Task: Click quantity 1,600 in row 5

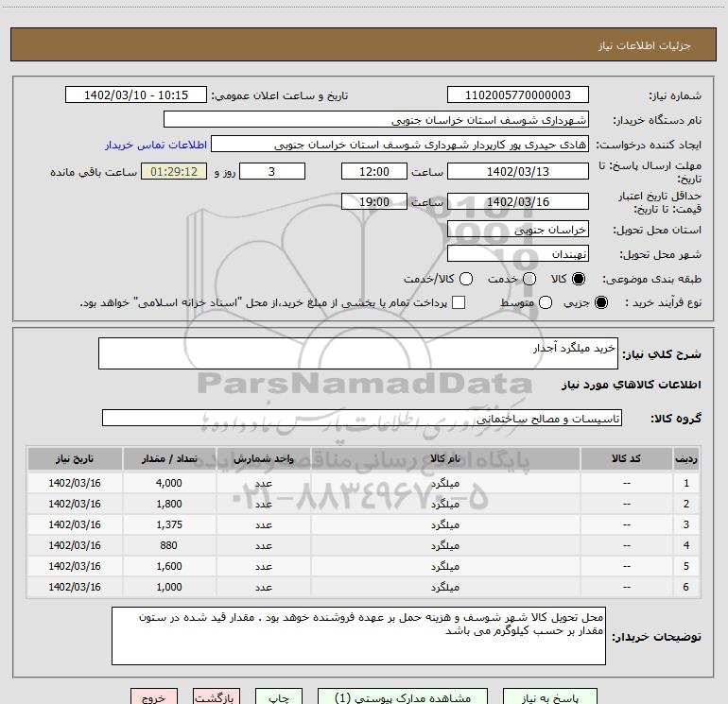Action: (169, 567)
